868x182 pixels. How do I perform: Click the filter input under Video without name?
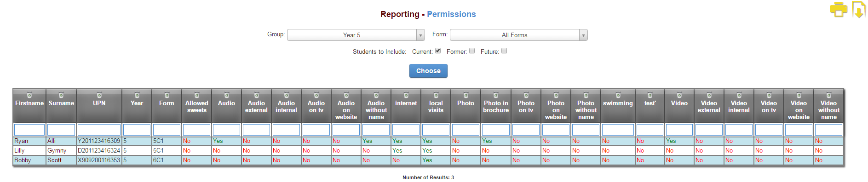[829, 130]
